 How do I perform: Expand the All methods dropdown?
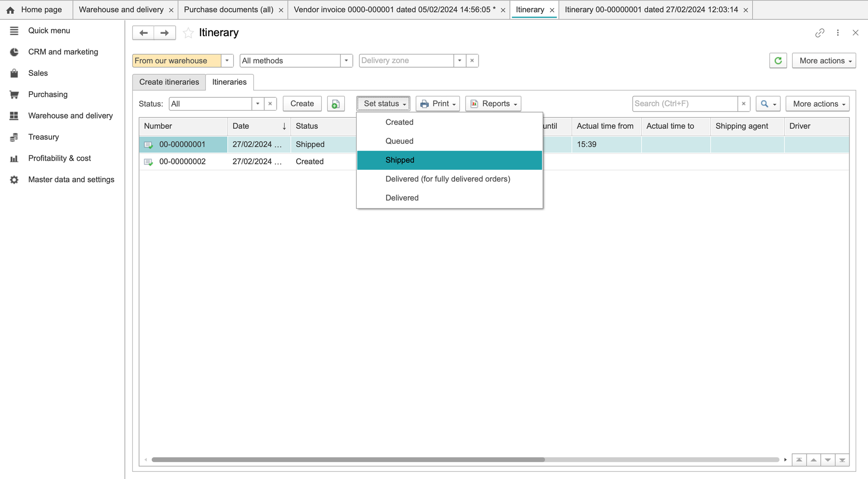click(x=346, y=61)
